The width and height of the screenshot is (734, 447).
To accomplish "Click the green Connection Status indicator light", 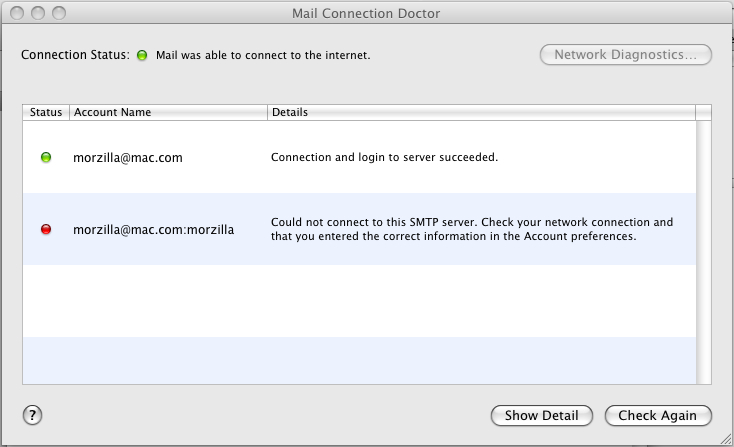I will pos(142,55).
